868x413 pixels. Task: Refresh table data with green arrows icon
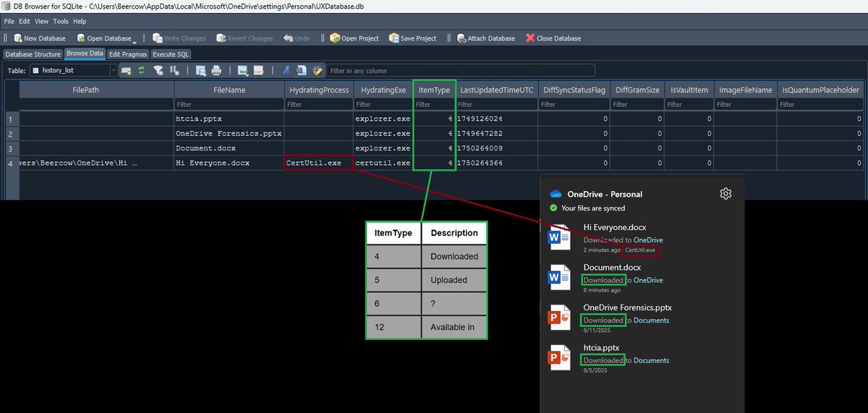click(x=142, y=70)
